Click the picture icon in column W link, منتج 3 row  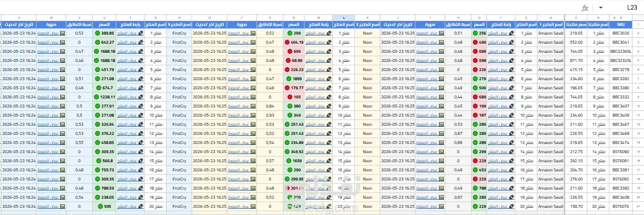pyautogui.click(x=62, y=51)
